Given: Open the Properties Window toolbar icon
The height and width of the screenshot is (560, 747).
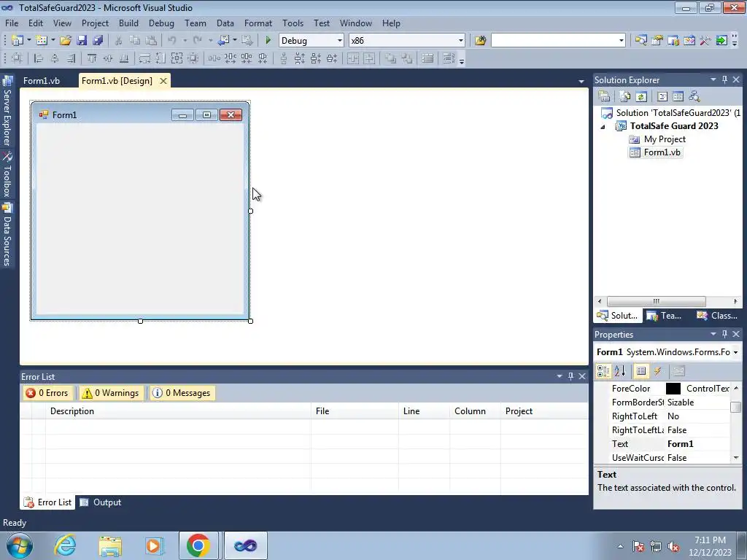Looking at the screenshot, I should 657,41.
